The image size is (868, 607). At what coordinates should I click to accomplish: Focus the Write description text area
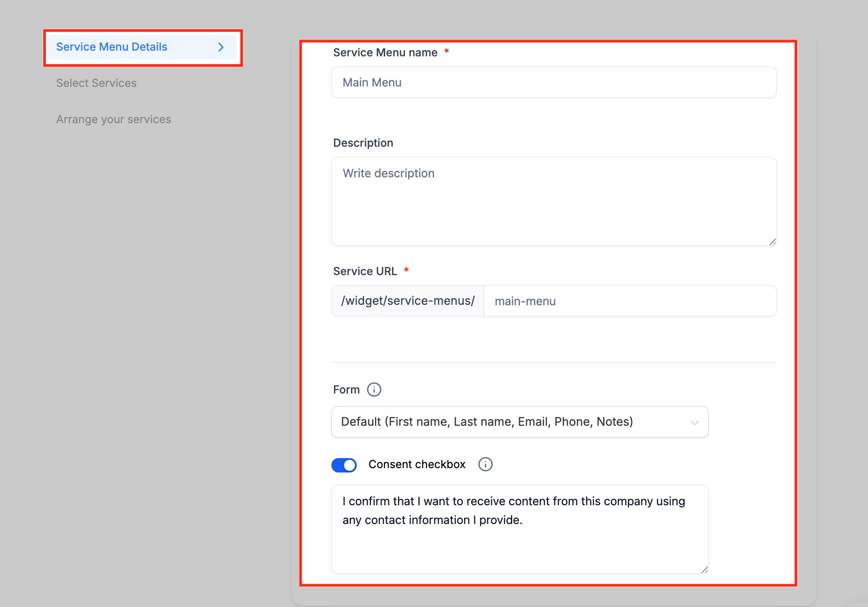[553, 201]
